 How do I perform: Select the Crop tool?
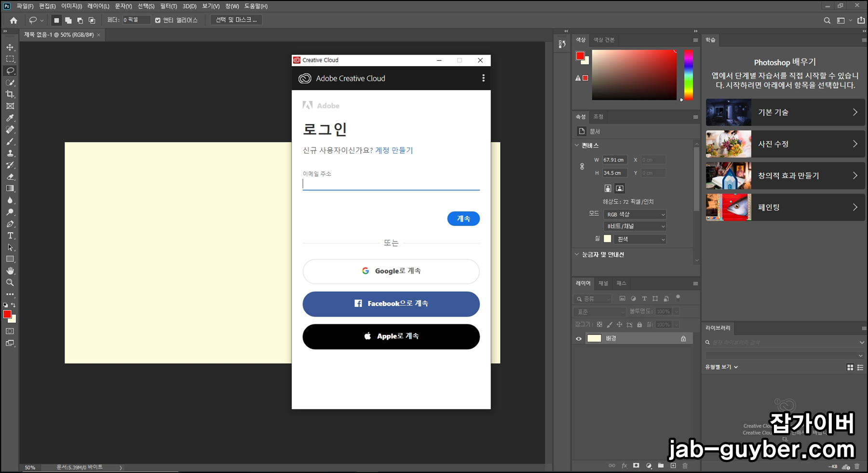pyautogui.click(x=10, y=94)
